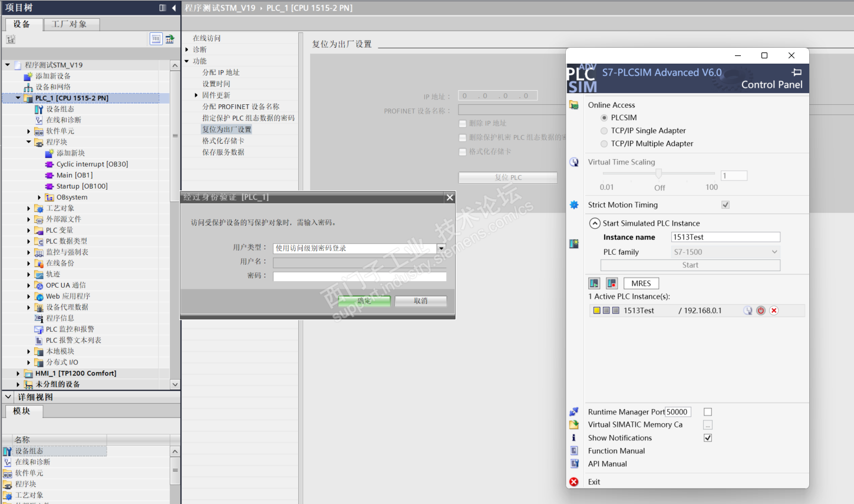Click the Online Access folder icon in PLCSIM sidebar

(573, 105)
